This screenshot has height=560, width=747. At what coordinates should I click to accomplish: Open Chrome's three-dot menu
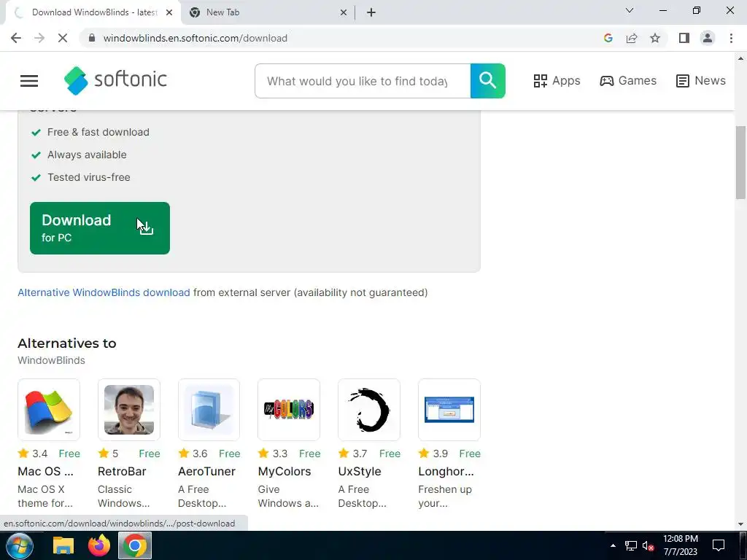click(x=731, y=38)
